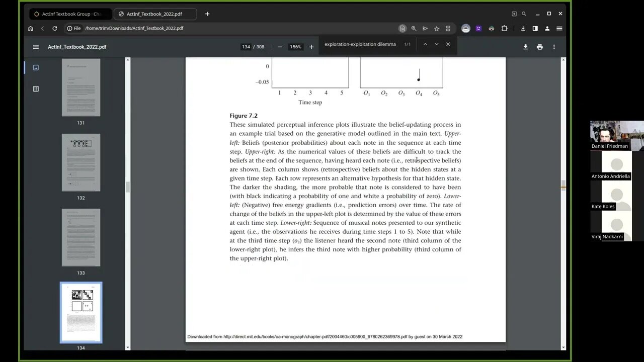Open the stacked layout icon beside bookmark star
Viewport: 644px width, 362px height.
click(x=448, y=28)
